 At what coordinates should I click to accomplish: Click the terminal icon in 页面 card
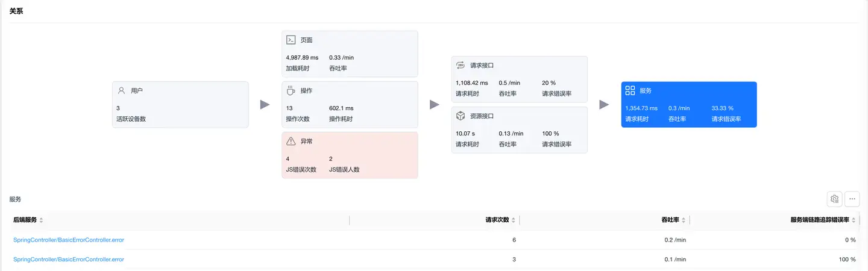(x=291, y=40)
